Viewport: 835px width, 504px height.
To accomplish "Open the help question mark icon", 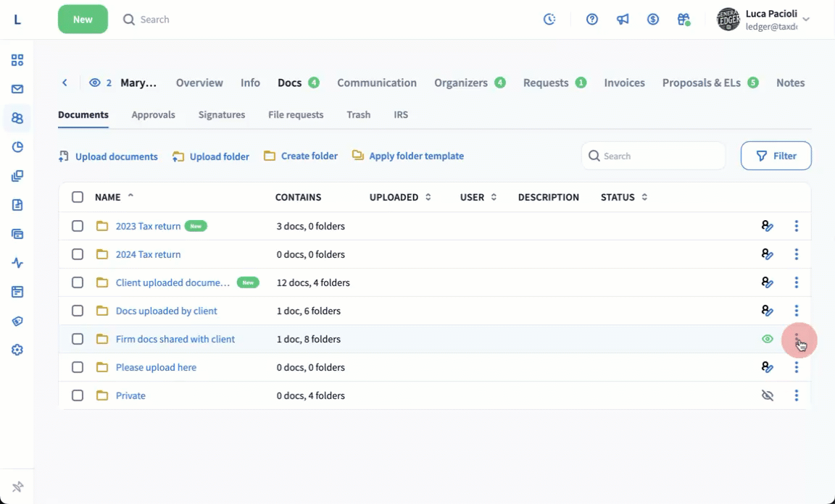I will point(592,20).
